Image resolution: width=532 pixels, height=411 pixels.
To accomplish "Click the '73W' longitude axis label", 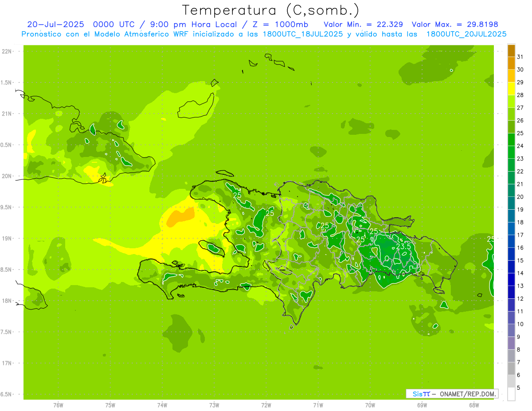I will pyautogui.click(x=214, y=405).
